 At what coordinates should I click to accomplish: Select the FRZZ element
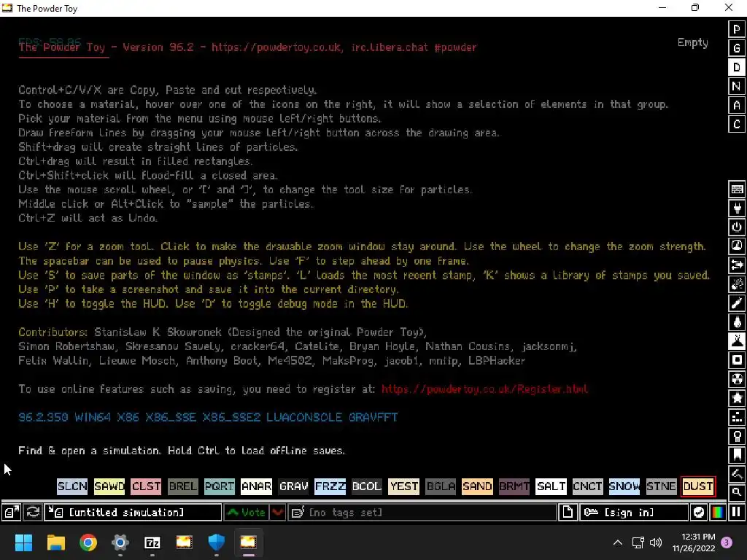pos(330,486)
